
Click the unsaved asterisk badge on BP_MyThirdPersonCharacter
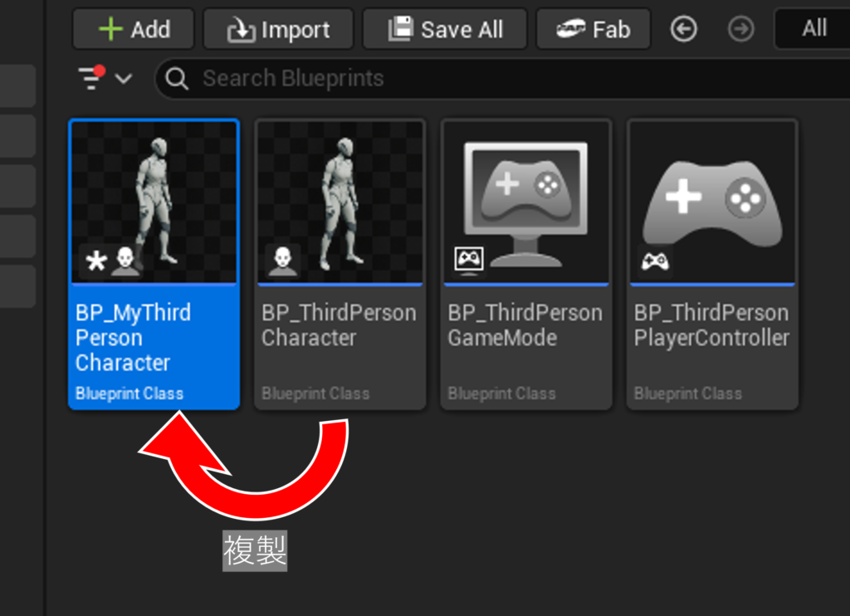96,262
